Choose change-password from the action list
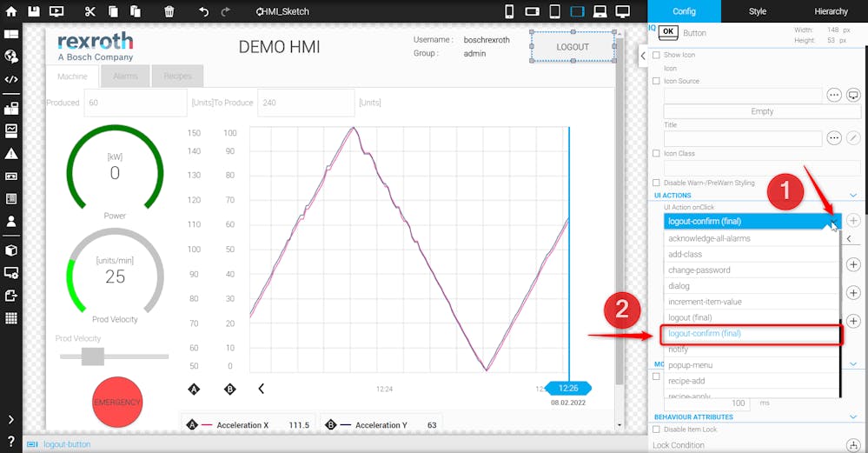Image resolution: width=868 pixels, height=453 pixels. click(752, 270)
